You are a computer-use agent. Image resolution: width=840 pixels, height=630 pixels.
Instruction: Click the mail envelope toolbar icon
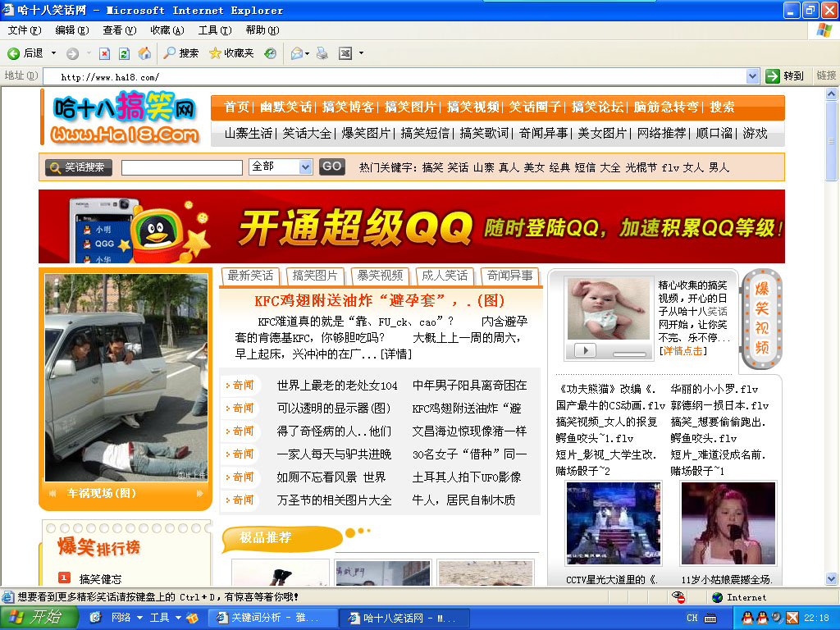point(296,53)
